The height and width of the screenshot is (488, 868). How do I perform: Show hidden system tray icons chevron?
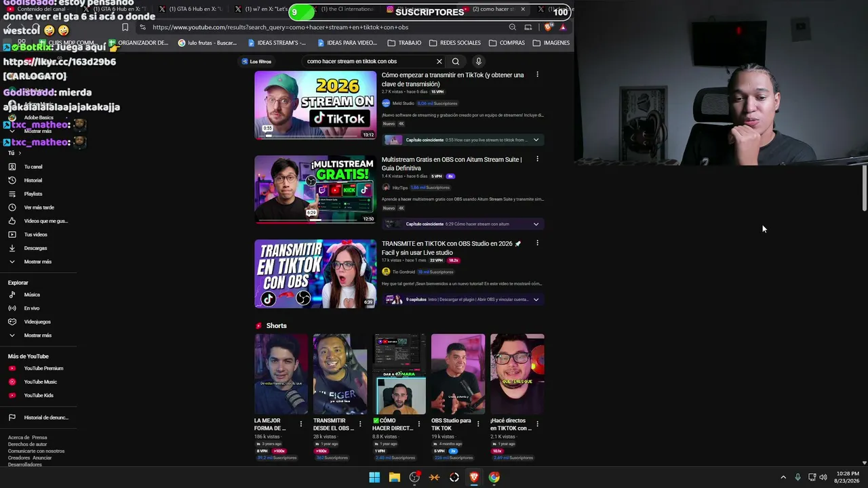(x=783, y=477)
